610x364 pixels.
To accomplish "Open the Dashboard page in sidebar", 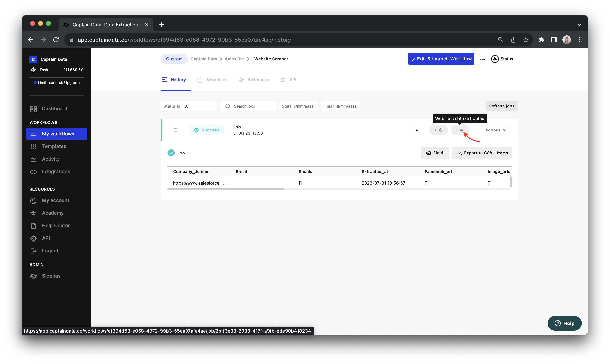I will tap(48, 109).
